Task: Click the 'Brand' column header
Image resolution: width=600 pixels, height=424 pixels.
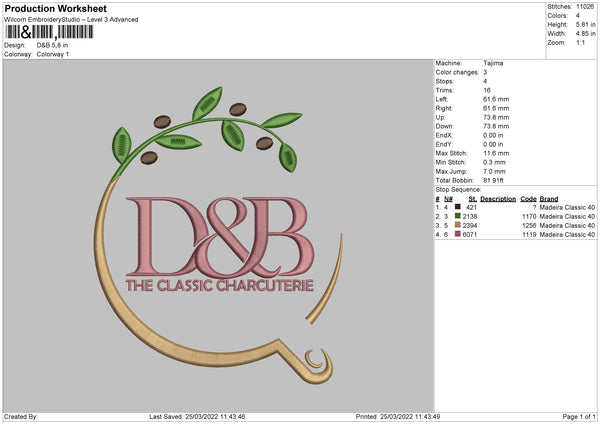Action: tap(549, 199)
